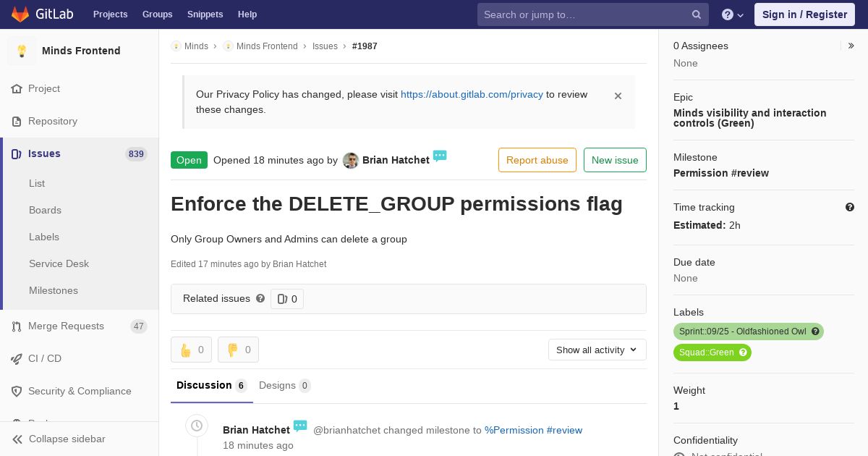Screen dimensions: 868x456
Task: Click the search magnifier icon
Action: (x=697, y=14)
